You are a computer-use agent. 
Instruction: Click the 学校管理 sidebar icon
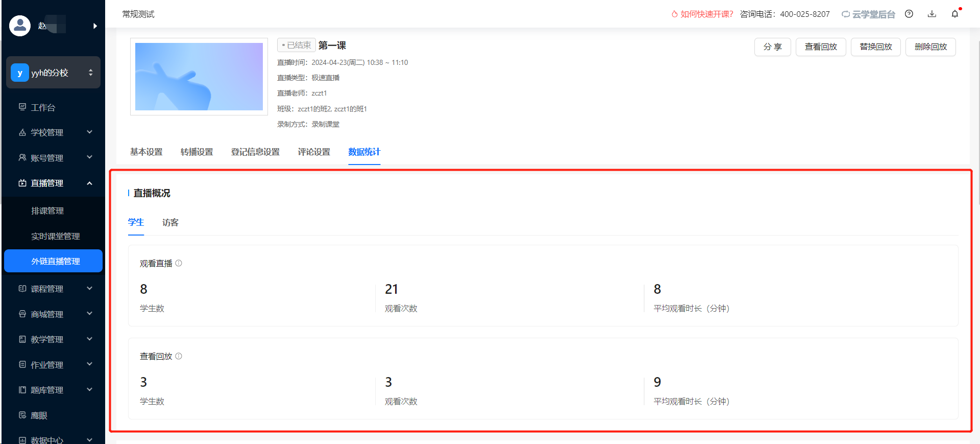[22, 132]
